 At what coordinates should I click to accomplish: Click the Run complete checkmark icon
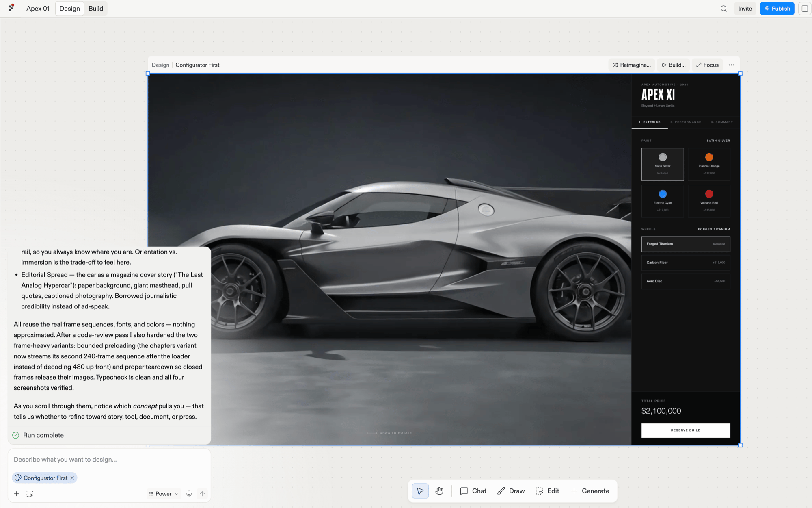point(16,435)
